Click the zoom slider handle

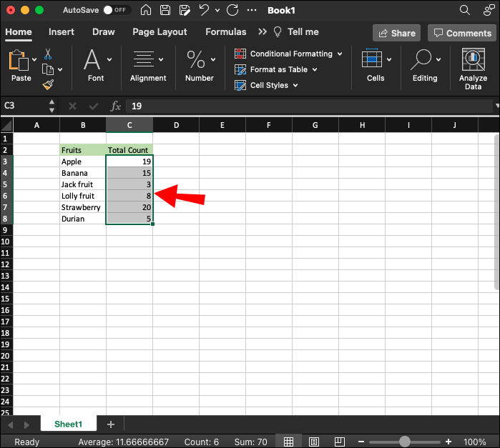click(x=405, y=442)
